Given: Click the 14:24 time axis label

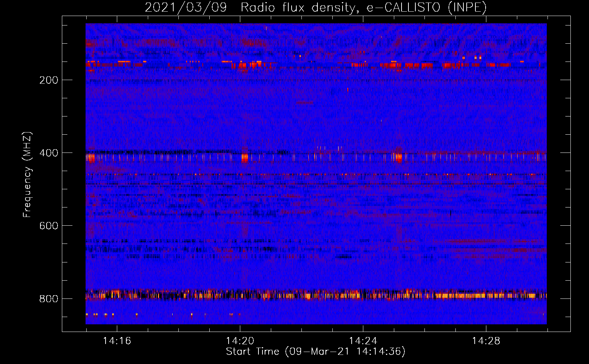Looking at the screenshot, I should click(363, 341).
